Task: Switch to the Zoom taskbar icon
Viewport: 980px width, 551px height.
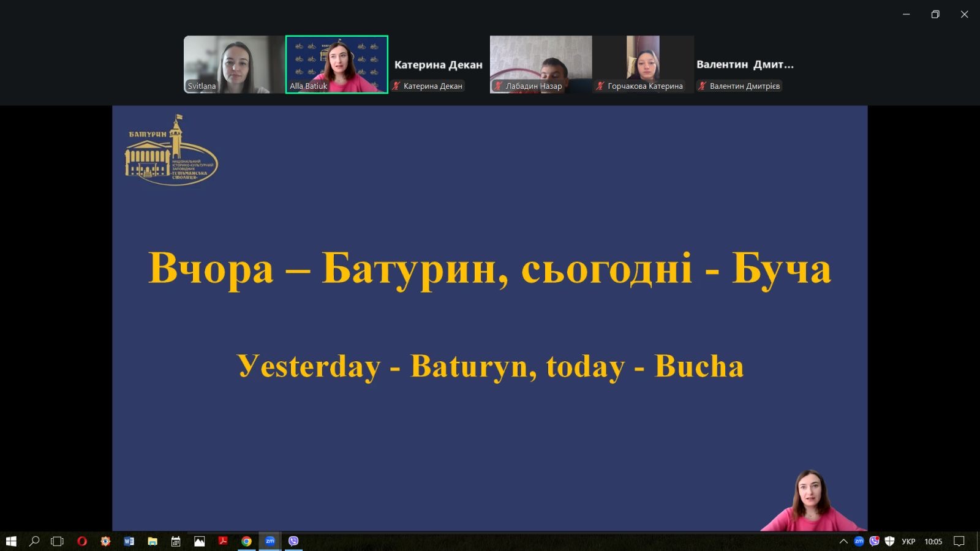Action: (269, 541)
